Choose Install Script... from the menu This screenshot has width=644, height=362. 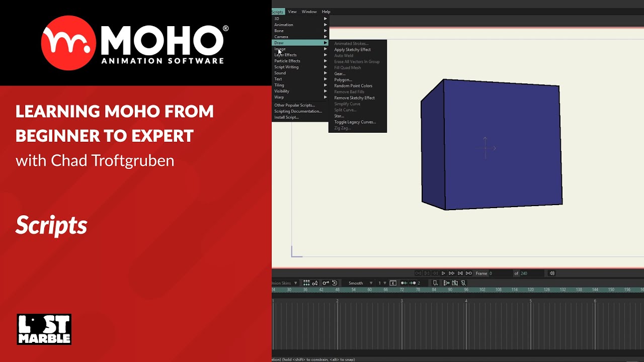300,117
